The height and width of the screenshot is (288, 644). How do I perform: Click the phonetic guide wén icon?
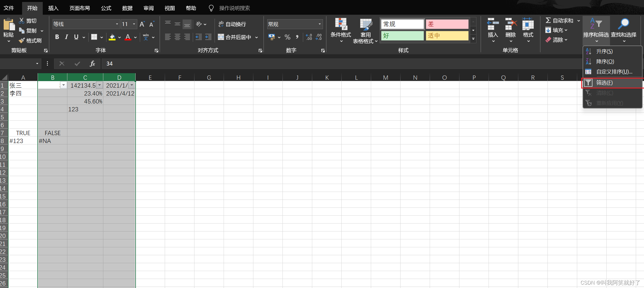(x=146, y=37)
